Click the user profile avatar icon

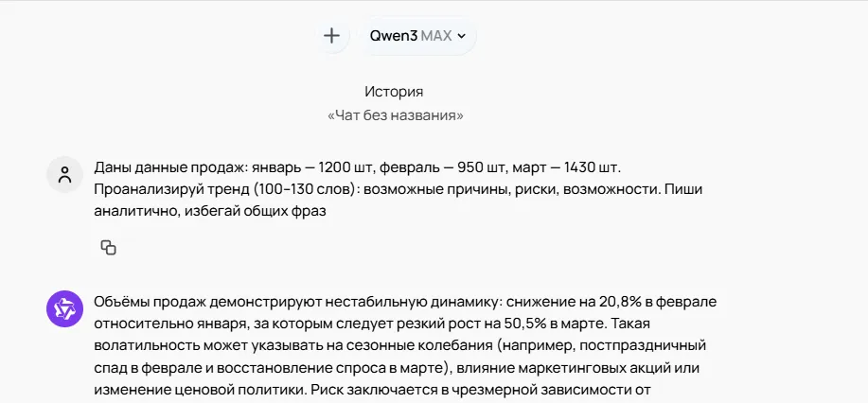point(64,174)
